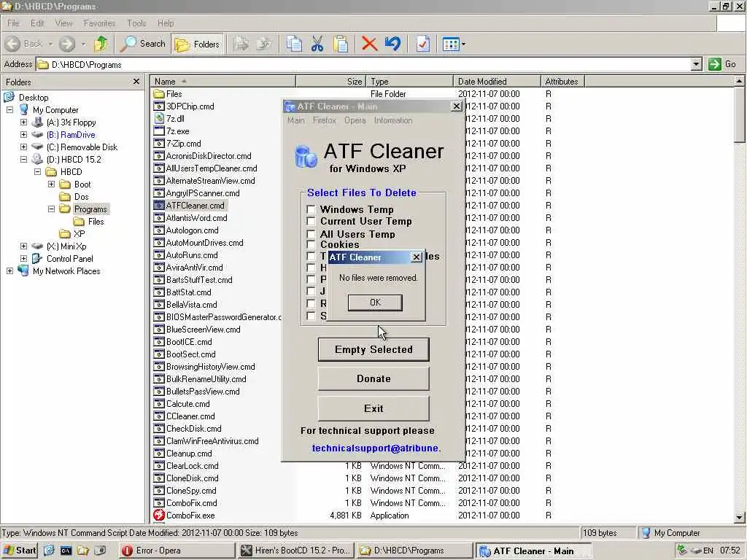
Task: Click the Up folder toolbar icon
Action: [x=101, y=44]
